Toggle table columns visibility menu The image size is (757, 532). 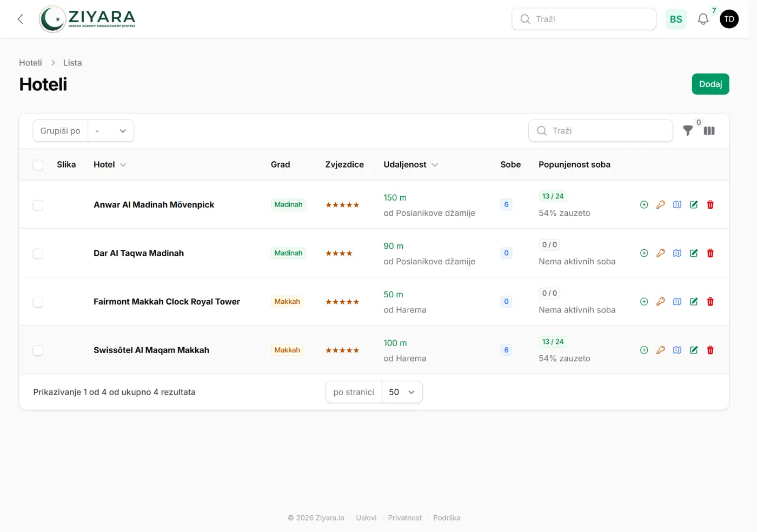click(x=709, y=131)
